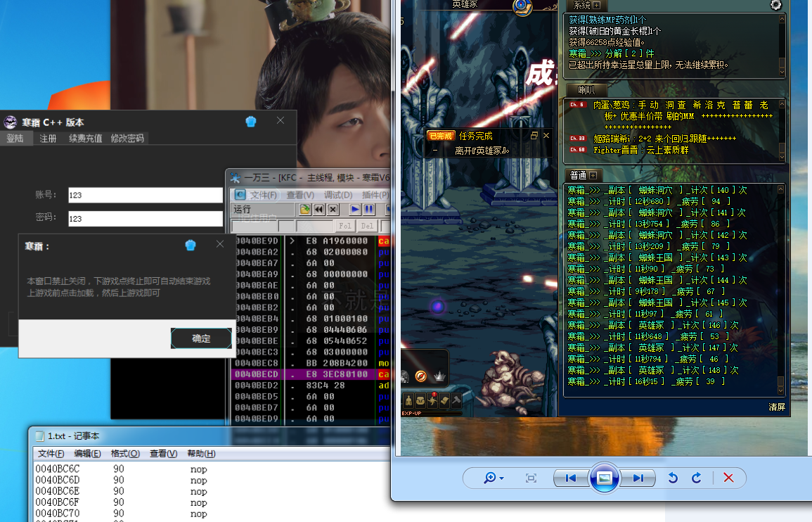The height and width of the screenshot is (522, 812).
Task: Delete the image with the red X
Action: (x=728, y=478)
